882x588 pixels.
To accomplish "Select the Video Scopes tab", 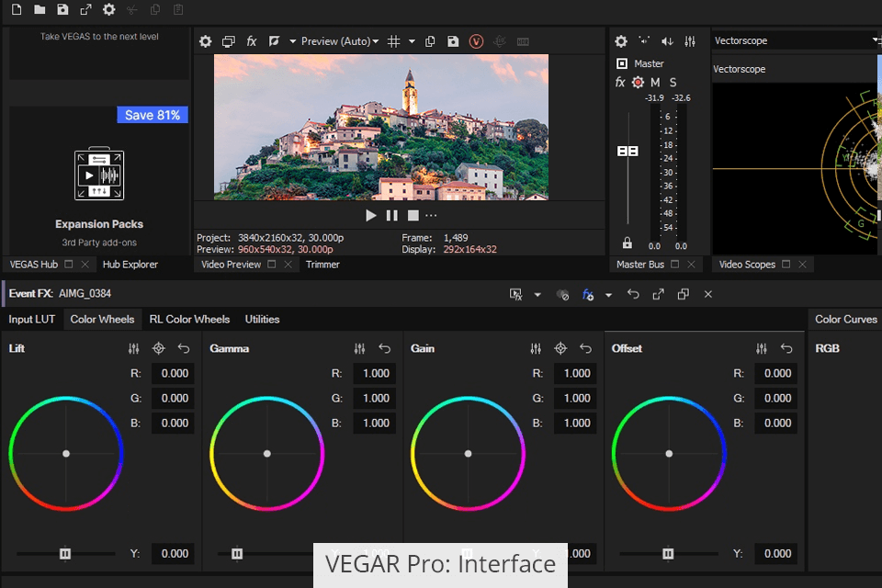I will pyautogui.click(x=747, y=265).
